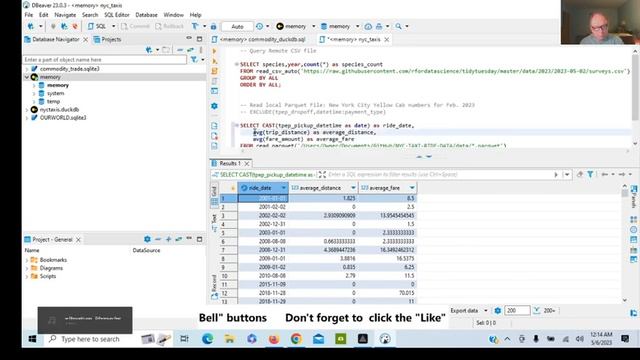This screenshot has height=360, width=640.
Task: Execute SQL statement with orange play icon
Action: [x=214, y=51]
